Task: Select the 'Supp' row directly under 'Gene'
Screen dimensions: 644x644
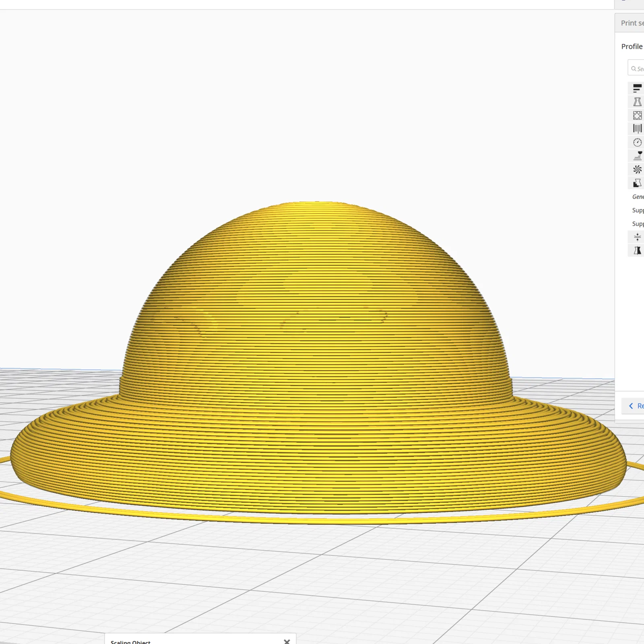Action: [638, 210]
